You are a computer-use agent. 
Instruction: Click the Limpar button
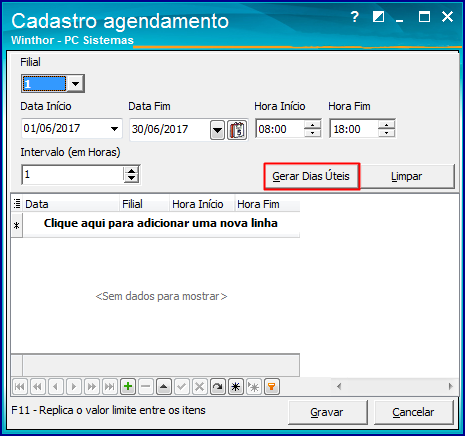[x=407, y=176]
